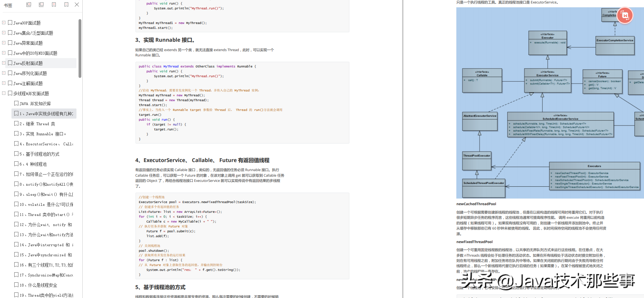Screen dimensions: 644x298
Task: Expand the Java中的IO与NIO面试题 node
Action: coord(4,53)
